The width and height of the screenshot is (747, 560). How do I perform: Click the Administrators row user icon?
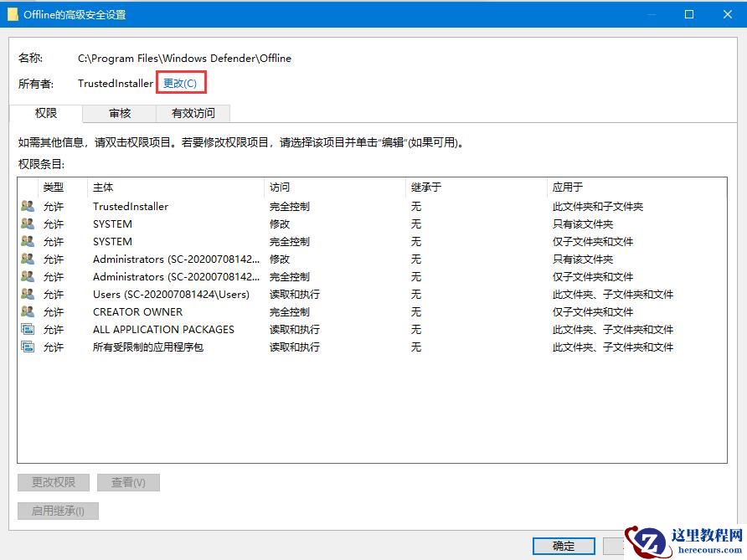pyautogui.click(x=28, y=259)
